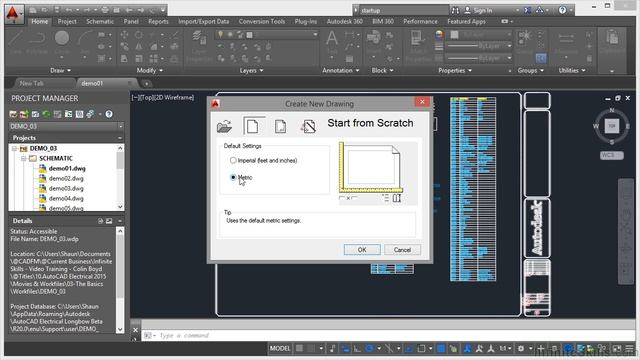
Task: Toggle the highlighted group selection button in Groups panel
Action: click(541, 58)
